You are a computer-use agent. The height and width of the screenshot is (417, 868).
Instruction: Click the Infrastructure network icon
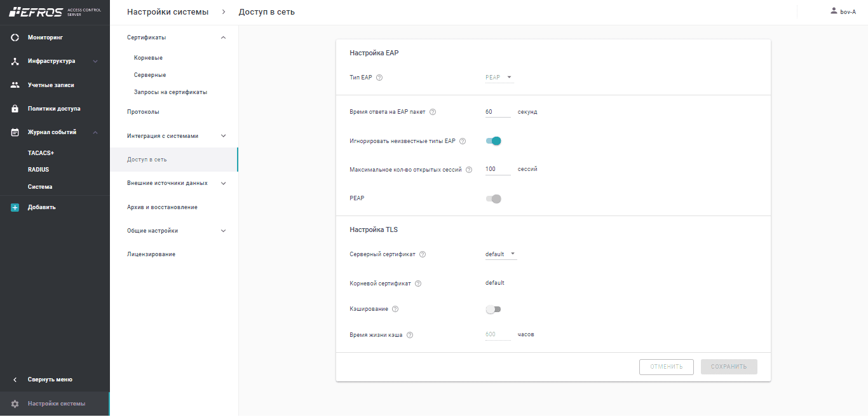(x=15, y=62)
